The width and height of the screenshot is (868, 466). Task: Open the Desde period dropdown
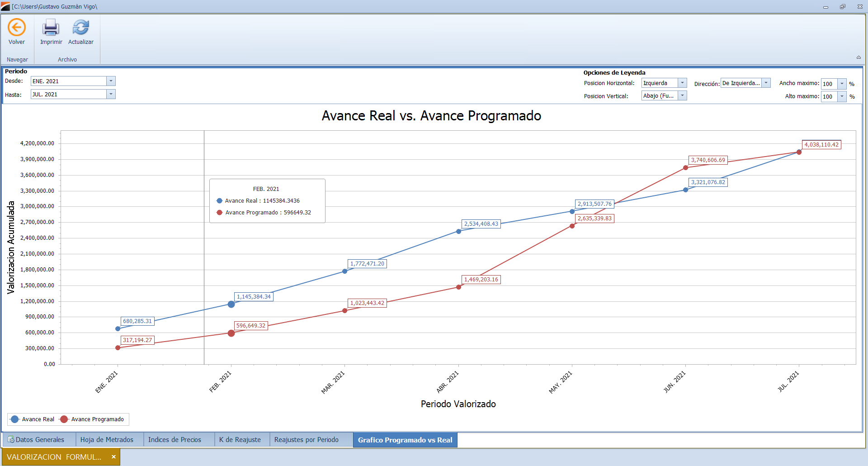pos(111,81)
